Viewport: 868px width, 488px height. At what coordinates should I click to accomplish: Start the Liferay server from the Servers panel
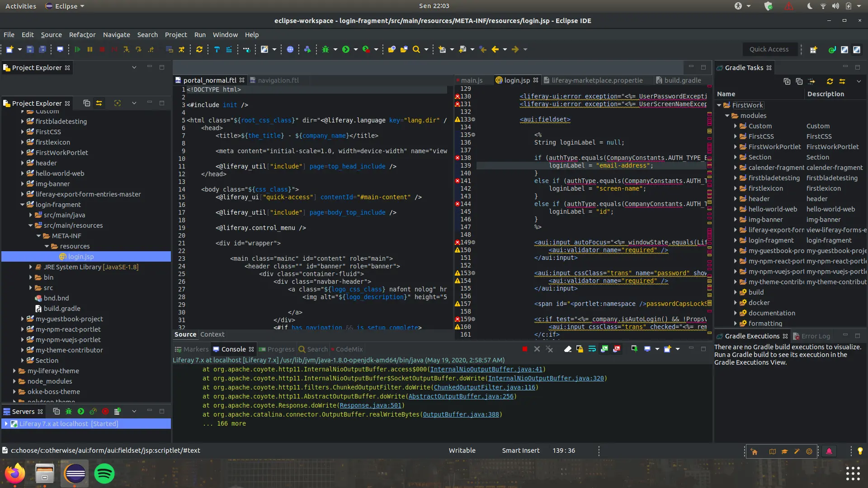(x=81, y=412)
